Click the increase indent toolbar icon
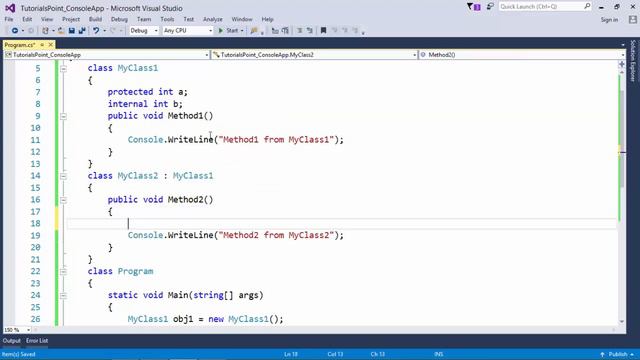The image size is (640, 360). click(285, 31)
